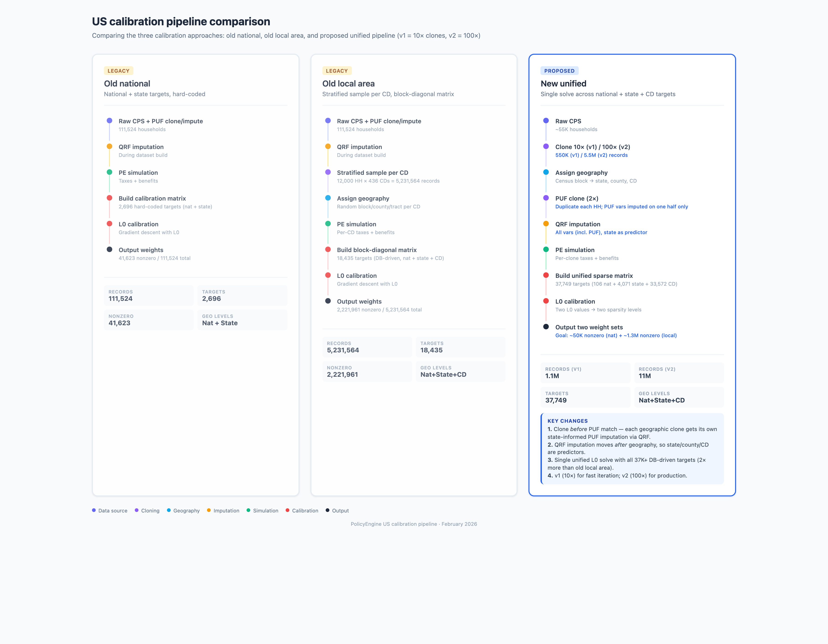Click the orange Imputation legend dot
The height and width of the screenshot is (644, 828).
coord(209,510)
